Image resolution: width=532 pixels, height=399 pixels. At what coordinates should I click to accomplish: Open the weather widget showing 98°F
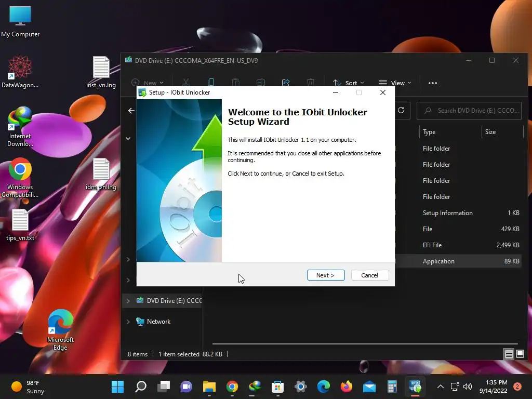coord(28,387)
